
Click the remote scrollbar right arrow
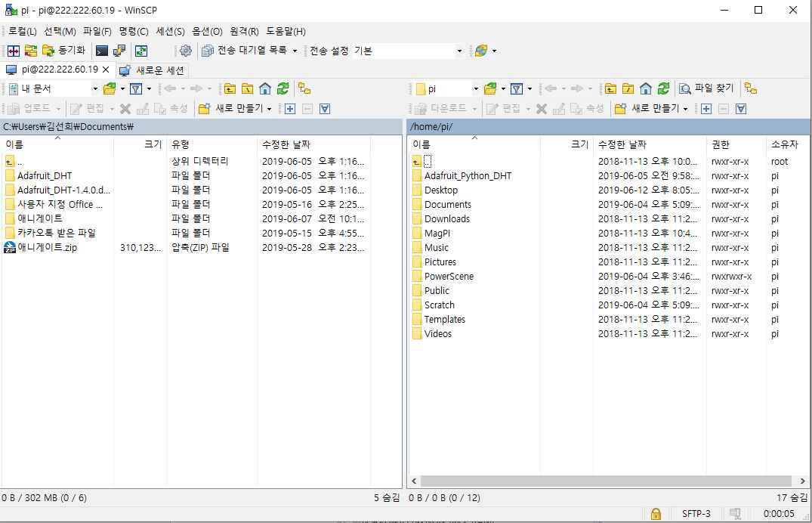coord(802,481)
